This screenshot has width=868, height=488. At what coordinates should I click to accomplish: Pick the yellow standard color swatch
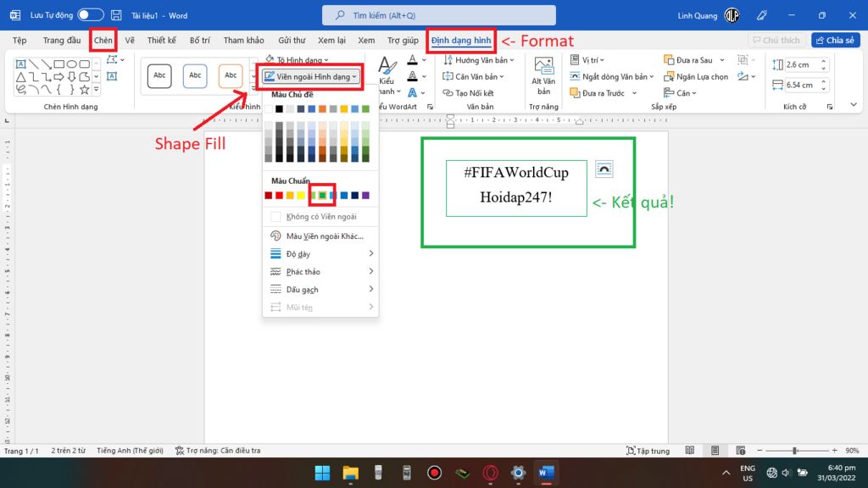(x=301, y=196)
